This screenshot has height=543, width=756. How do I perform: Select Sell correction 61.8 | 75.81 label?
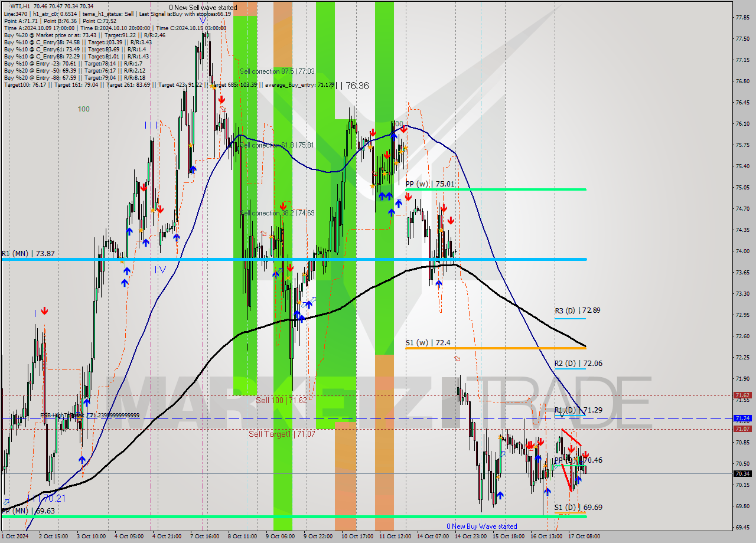(277, 145)
